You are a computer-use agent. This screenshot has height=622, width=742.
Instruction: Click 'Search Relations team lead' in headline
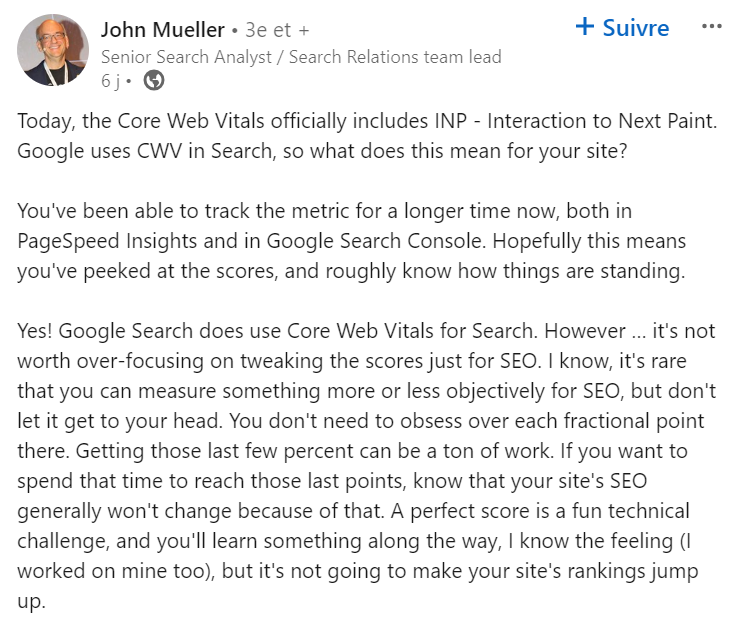tap(395, 57)
